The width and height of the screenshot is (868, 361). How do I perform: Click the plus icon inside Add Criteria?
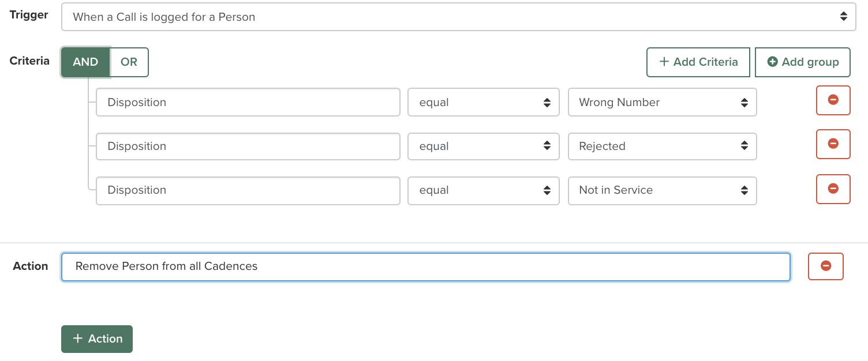(664, 62)
